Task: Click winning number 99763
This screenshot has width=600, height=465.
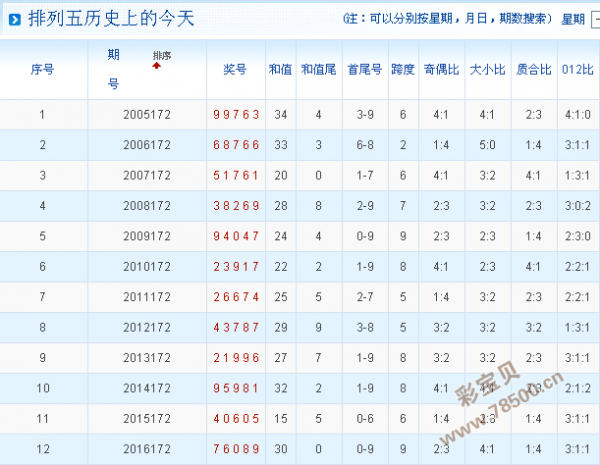Action: point(236,114)
